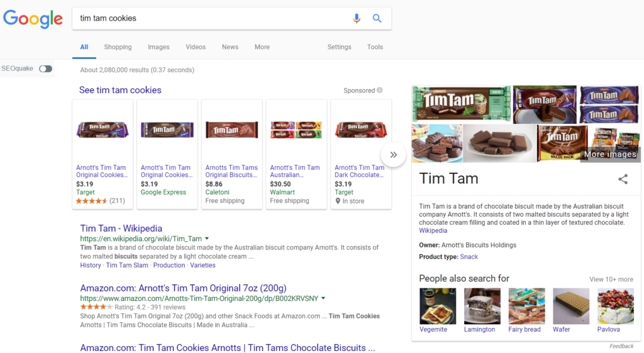Select the All results tab
The height and width of the screenshot is (353, 644).
tap(84, 47)
